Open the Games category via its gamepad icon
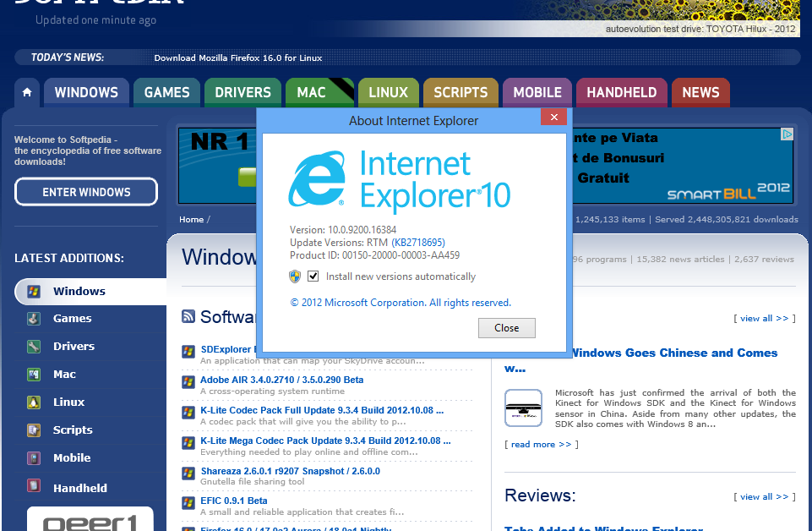This screenshot has width=812, height=531. click(x=33, y=318)
